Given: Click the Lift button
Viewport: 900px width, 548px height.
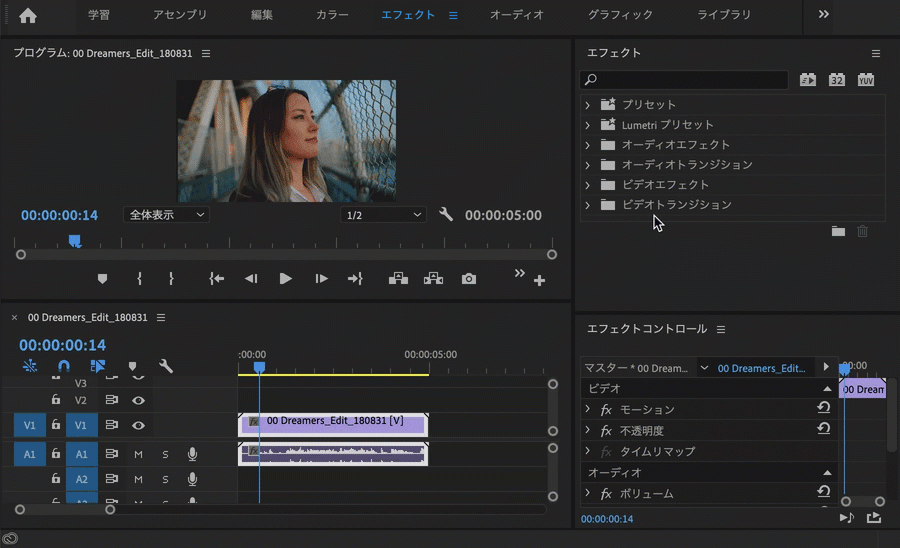Looking at the screenshot, I should [x=398, y=279].
